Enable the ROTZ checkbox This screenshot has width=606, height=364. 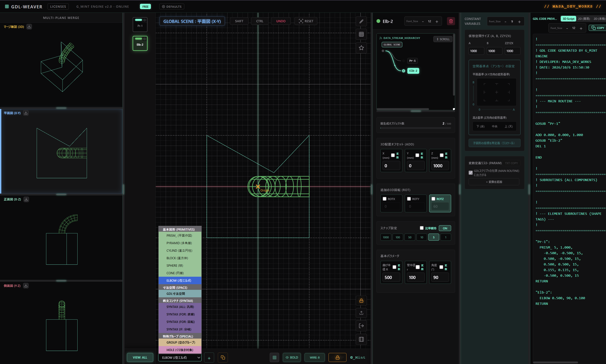pos(433,199)
